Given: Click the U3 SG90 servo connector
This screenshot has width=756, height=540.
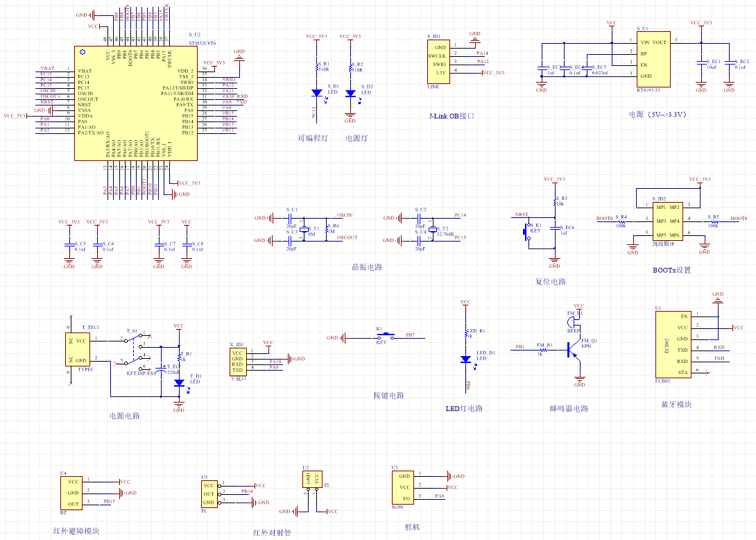Looking at the screenshot, I should 406,487.
